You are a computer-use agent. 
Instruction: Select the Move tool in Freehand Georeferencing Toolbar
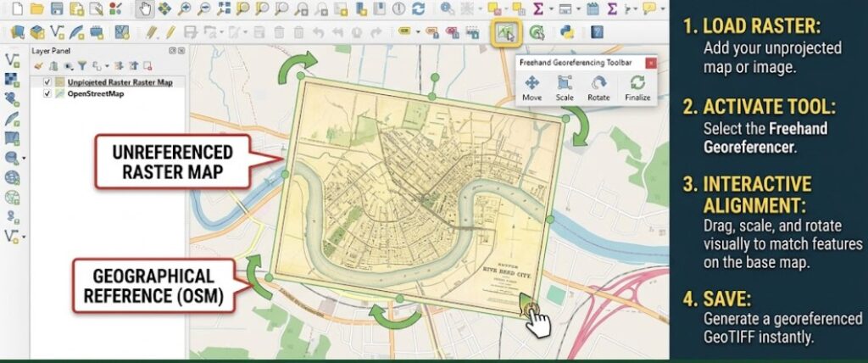(531, 89)
